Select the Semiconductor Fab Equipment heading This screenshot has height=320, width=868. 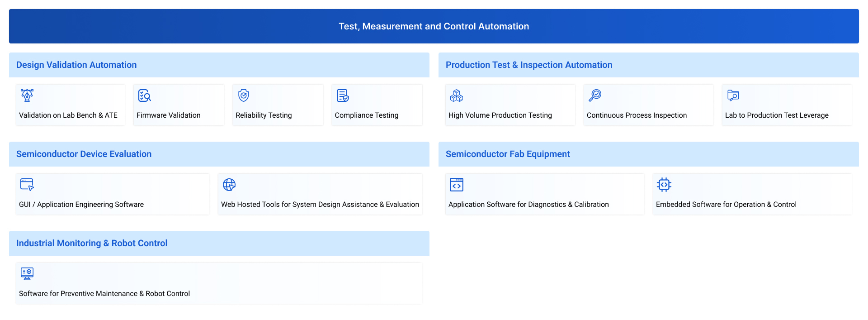click(x=508, y=154)
